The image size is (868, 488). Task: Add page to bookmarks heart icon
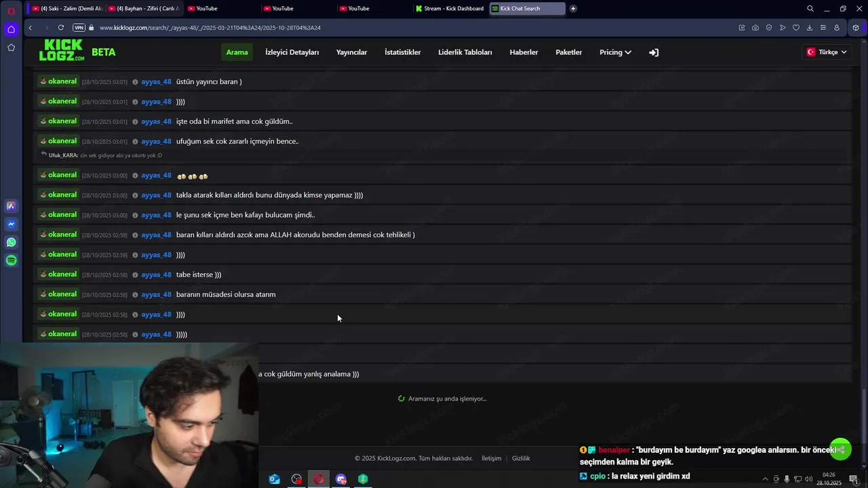coord(796,28)
